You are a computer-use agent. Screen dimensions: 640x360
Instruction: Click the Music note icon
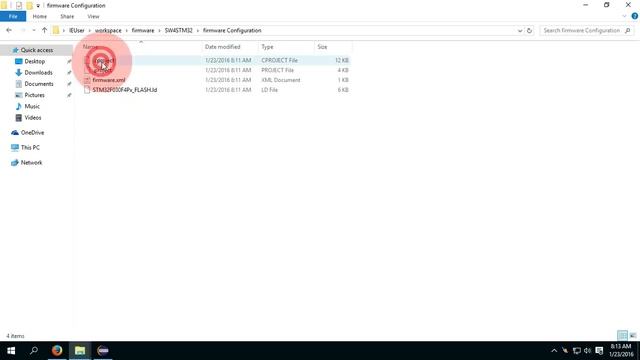[18, 106]
